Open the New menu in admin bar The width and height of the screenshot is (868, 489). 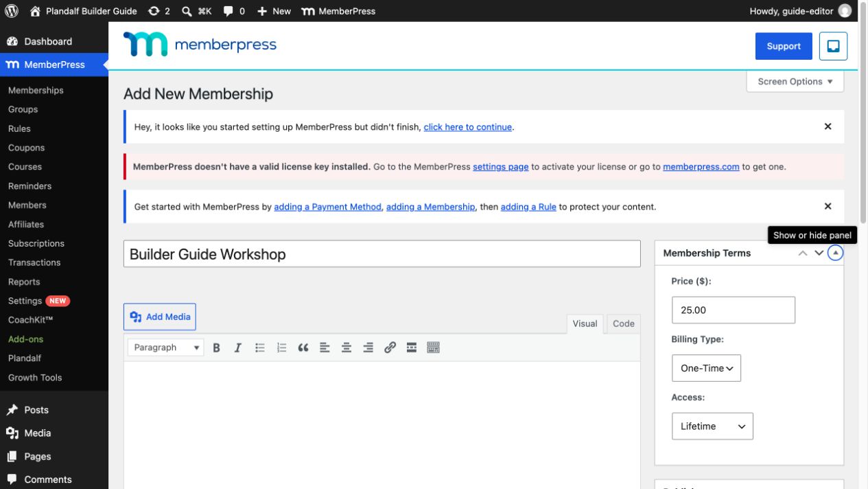click(x=274, y=11)
